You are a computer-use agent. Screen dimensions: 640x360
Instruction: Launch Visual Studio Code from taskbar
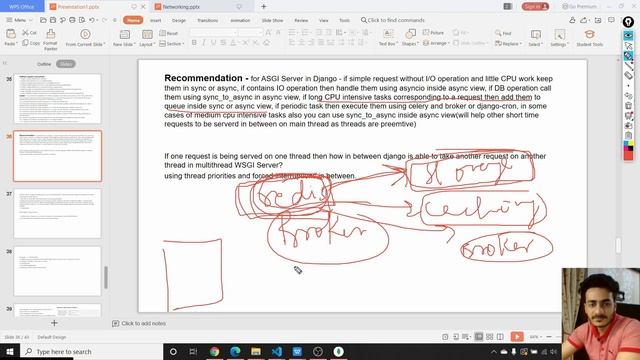(276, 351)
